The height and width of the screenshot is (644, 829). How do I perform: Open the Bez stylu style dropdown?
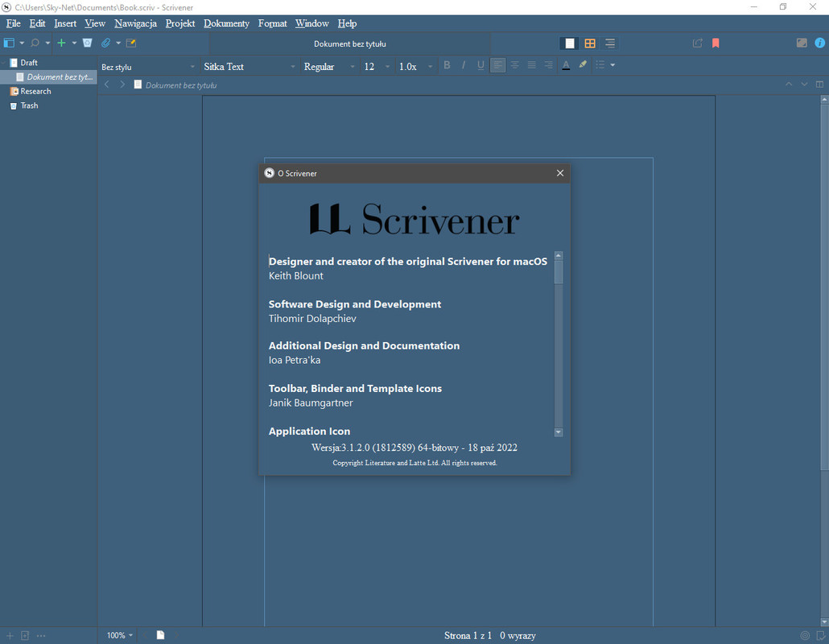coord(148,67)
